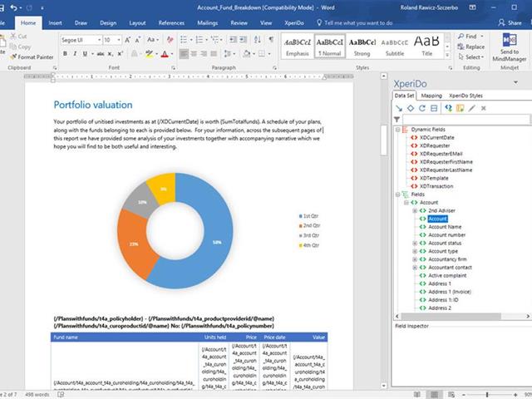Click Justify alignment icon
This screenshot has height=399, width=532.
[x=214, y=53]
